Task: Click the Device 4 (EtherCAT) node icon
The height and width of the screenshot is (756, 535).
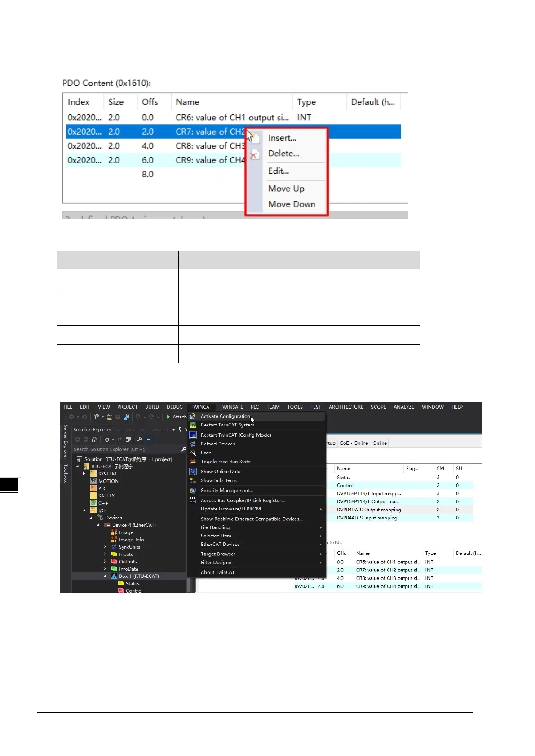Action: point(107,525)
